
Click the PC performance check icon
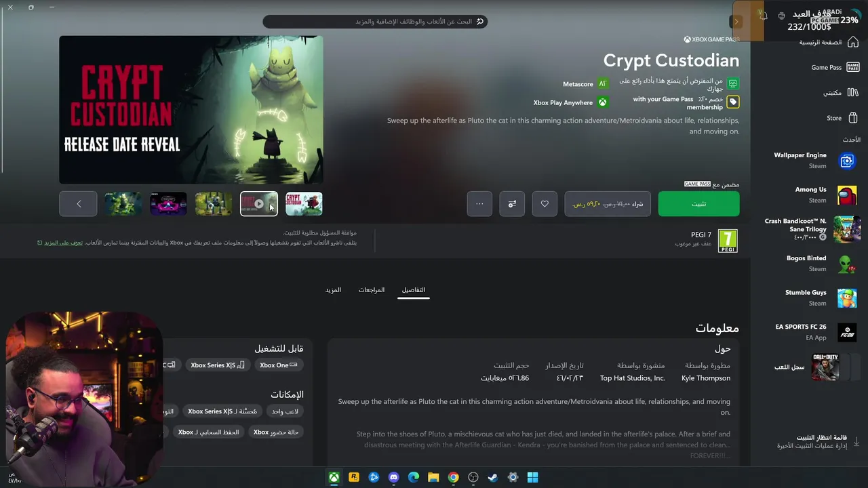tap(733, 84)
